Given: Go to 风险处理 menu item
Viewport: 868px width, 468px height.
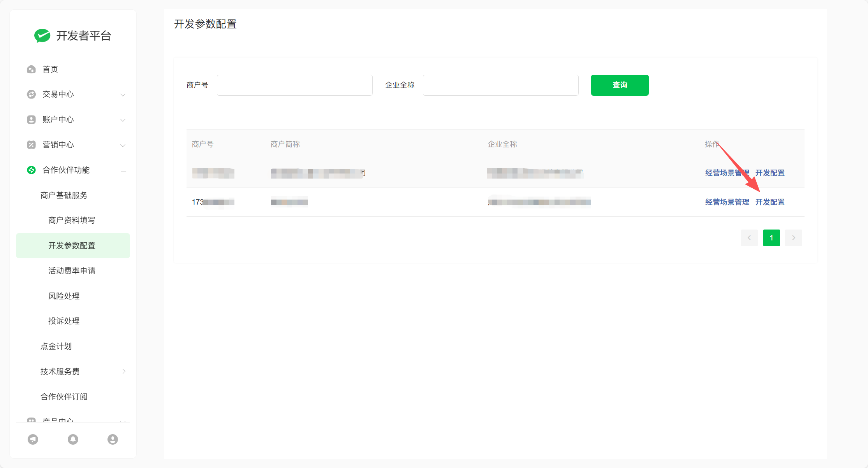Looking at the screenshot, I should pos(64,296).
